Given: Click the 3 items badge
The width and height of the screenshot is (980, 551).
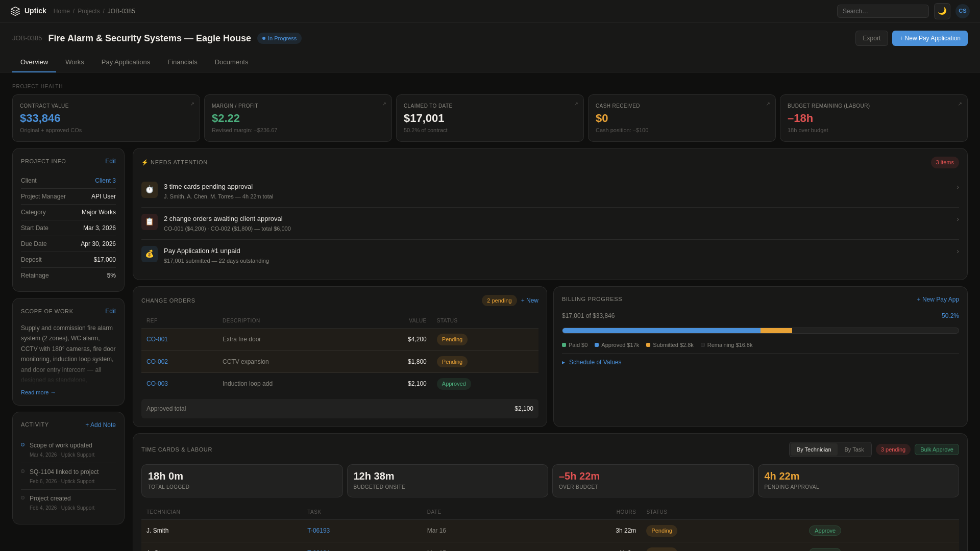Looking at the screenshot, I should tap(945, 162).
